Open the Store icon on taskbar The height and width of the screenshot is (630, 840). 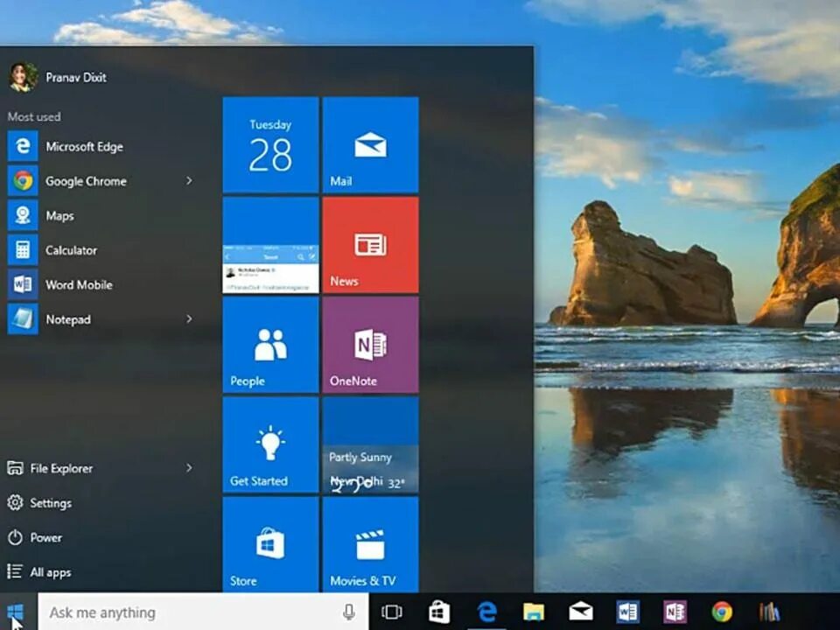(438, 612)
